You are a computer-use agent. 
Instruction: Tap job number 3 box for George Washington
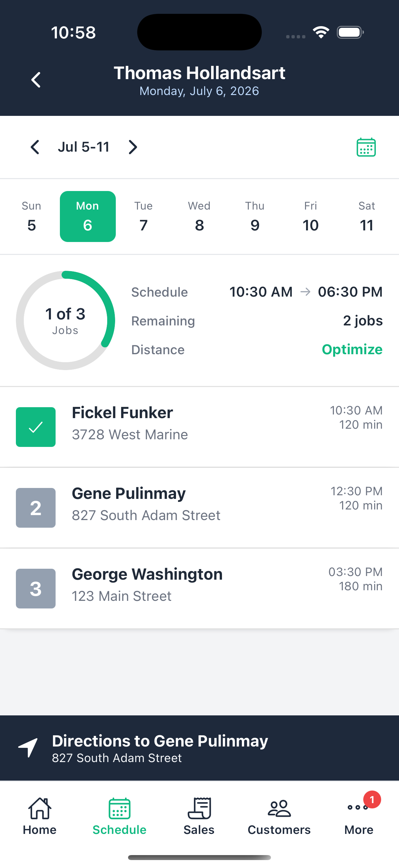click(36, 589)
